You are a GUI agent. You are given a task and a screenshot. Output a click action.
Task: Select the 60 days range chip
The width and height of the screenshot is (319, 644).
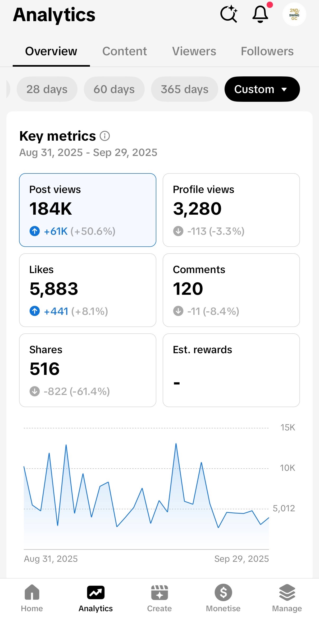(x=114, y=89)
